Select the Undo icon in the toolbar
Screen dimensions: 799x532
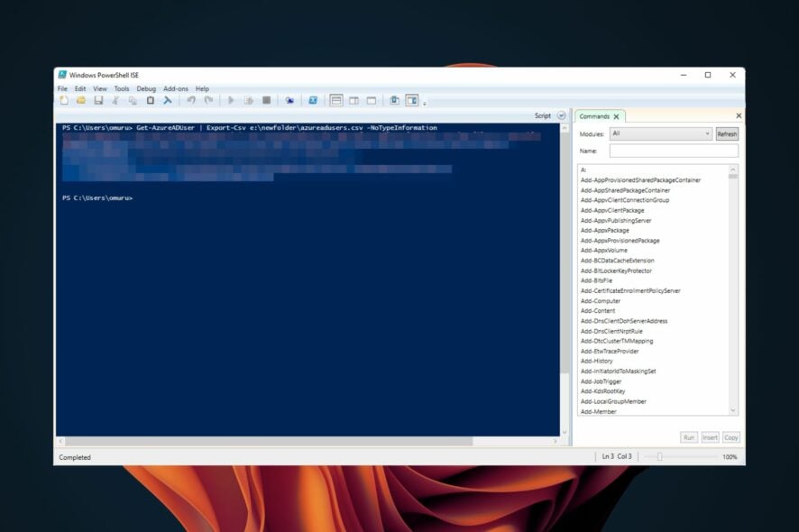pyautogui.click(x=191, y=100)
